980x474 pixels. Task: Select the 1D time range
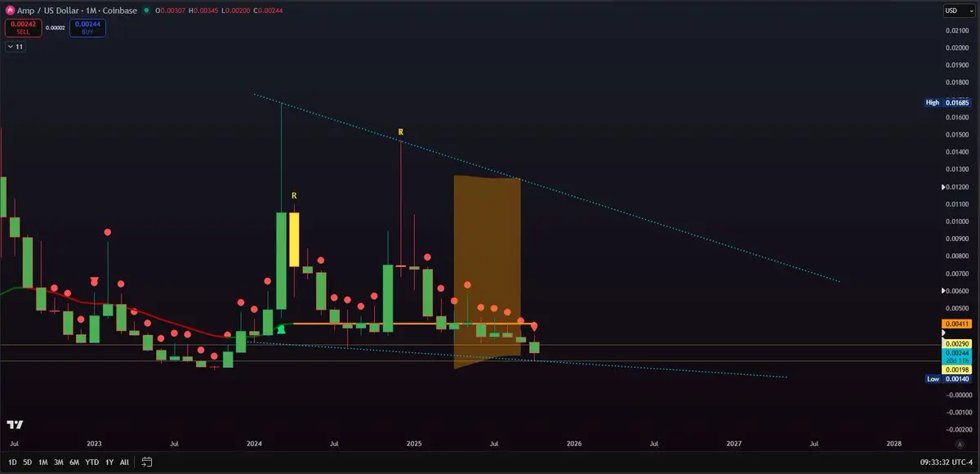point(12,462)
